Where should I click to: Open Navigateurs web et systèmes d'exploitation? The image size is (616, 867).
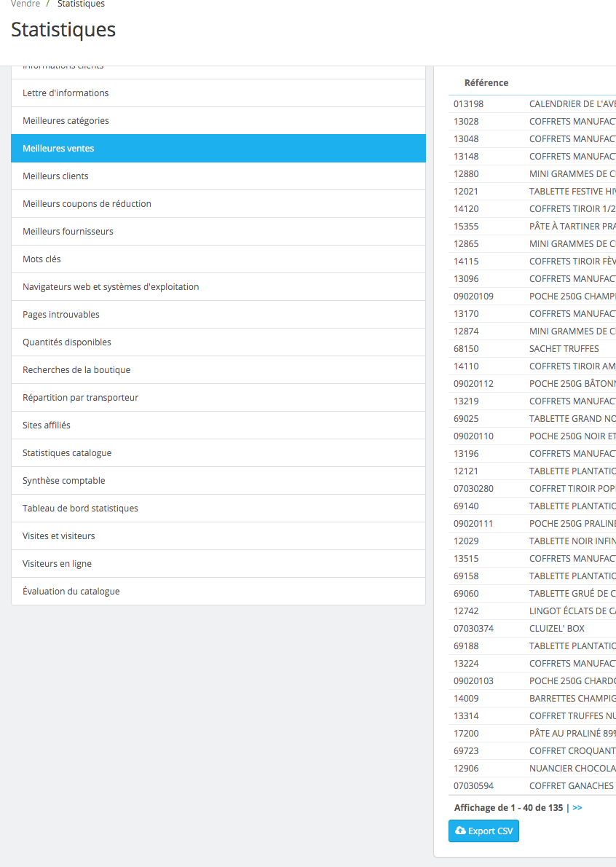pos(218,286)
